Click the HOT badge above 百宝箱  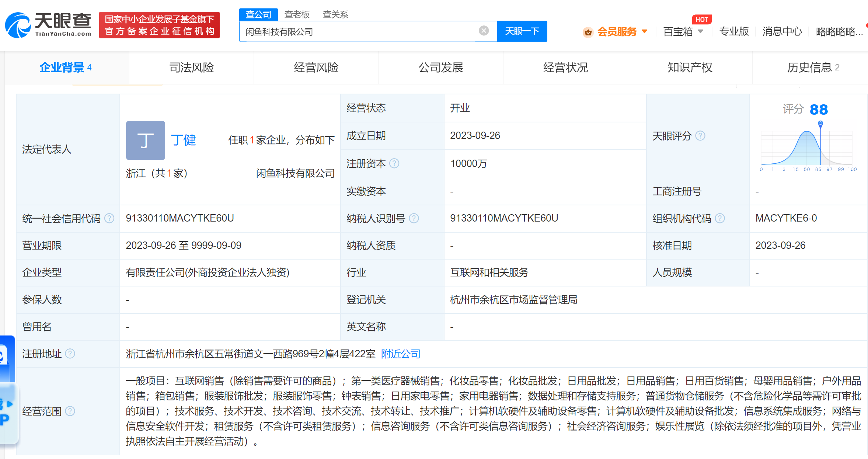point(701,20)
